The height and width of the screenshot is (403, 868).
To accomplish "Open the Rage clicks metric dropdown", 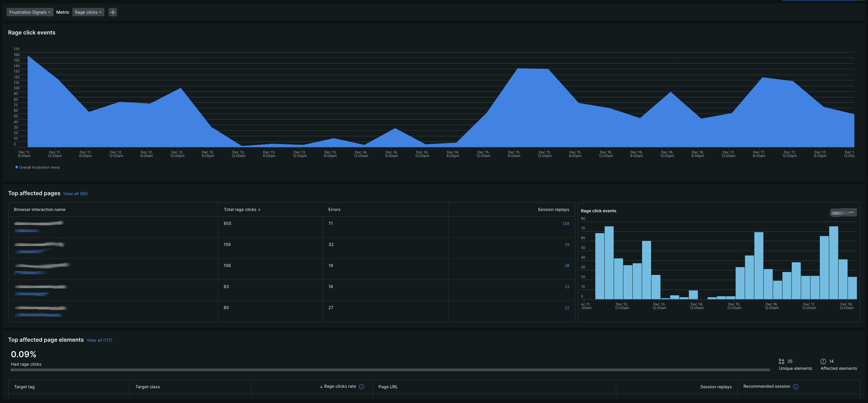I will point(88,12).
